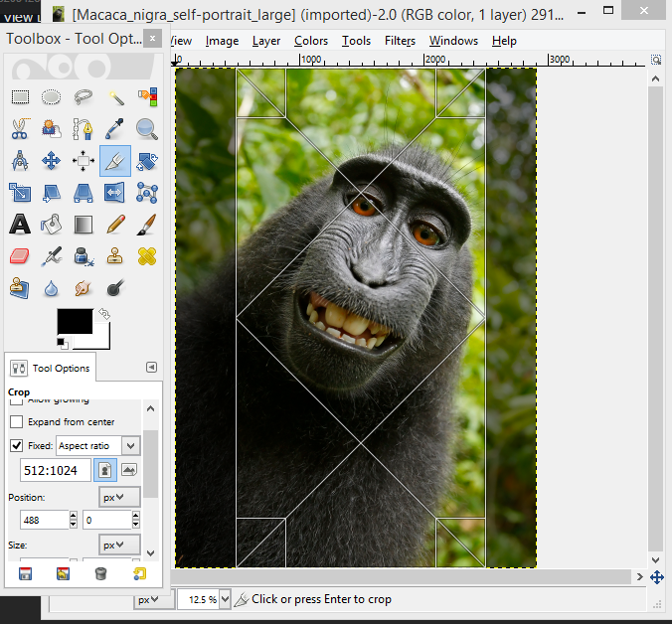672x624 pixels.
Task: Select the Scale tool
Action: coord(20,193)
